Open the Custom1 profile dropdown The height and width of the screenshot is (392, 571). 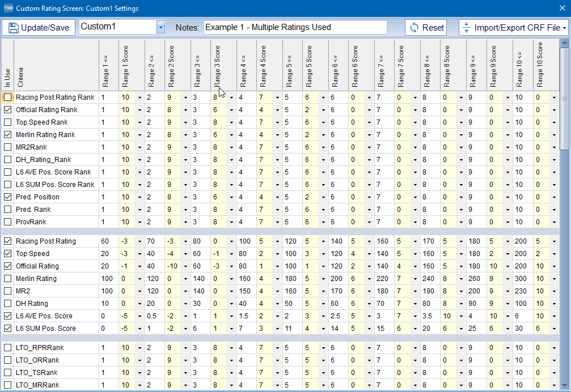click(x=160, y=28)
